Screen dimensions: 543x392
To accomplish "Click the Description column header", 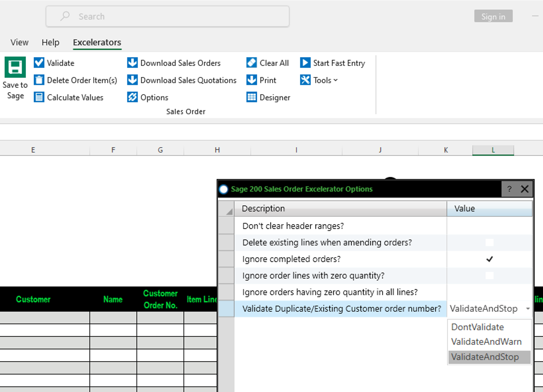I will 340,208.
